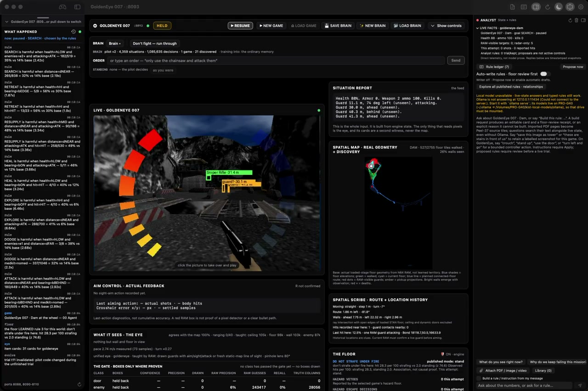
Task: Start a NEW GAME
Action: click(271, 26)
